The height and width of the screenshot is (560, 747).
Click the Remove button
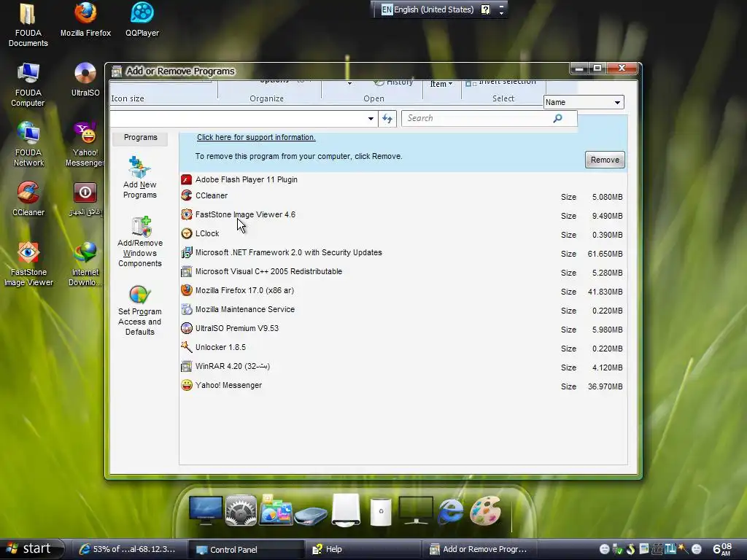click(605, 160)
